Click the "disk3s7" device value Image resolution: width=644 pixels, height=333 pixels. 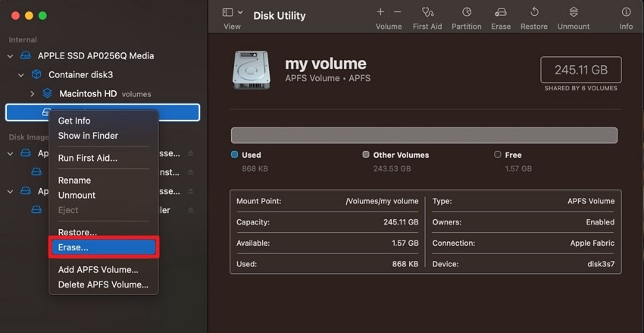tap(601, 264)
